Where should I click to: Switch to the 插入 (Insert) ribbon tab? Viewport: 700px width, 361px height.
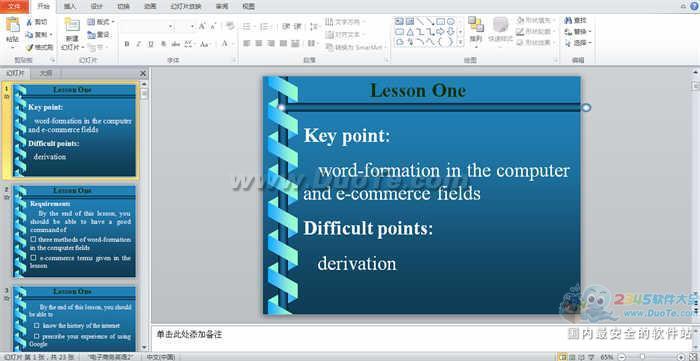[x=70, y=6]
